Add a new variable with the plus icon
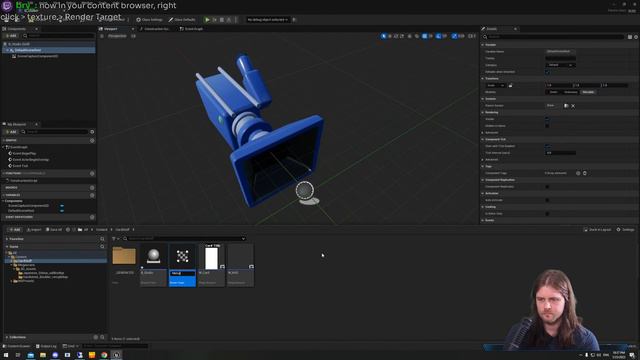The image size is (640, 360). tap(92, 195)
